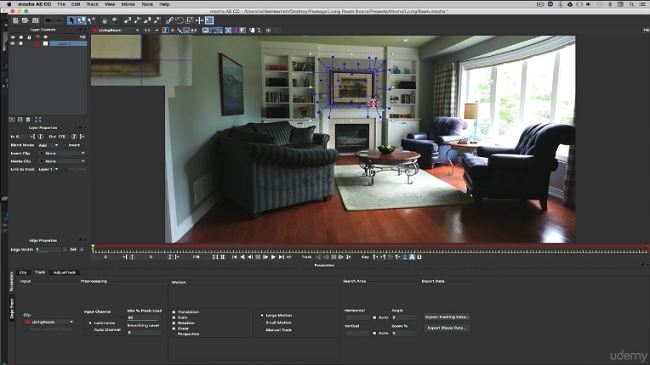Select the Zoom magnifier tool
Screen dimensions: 650x365
click(114, 20)
